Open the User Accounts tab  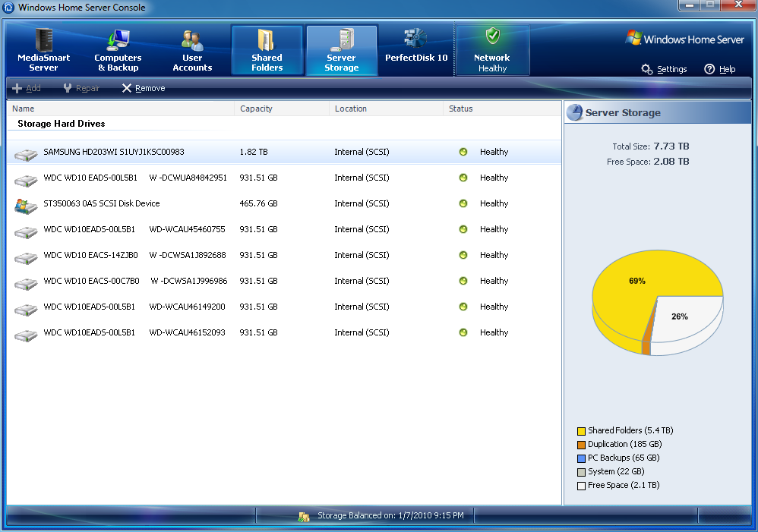(x=192, y=50)
